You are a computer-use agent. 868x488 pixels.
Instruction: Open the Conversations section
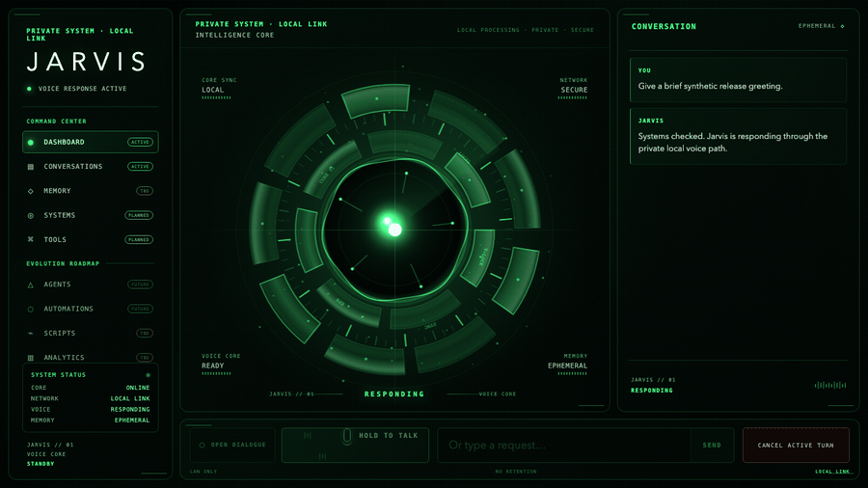click(91, 167)
